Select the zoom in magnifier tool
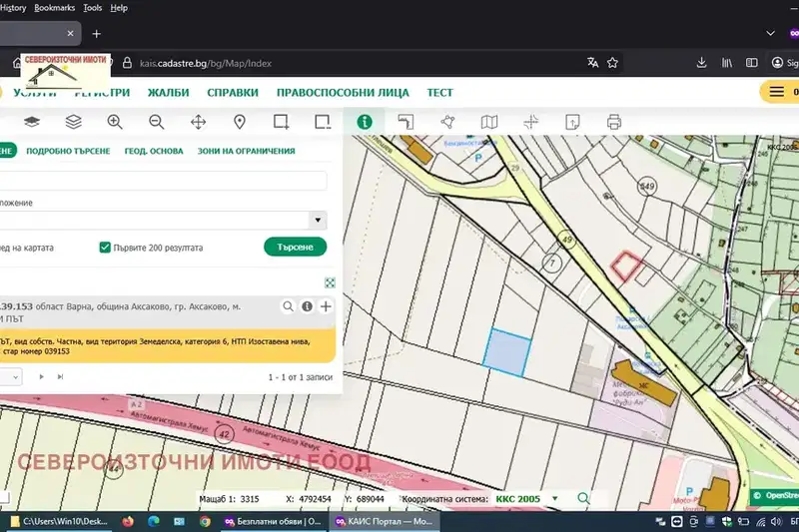 pos(115,122)
